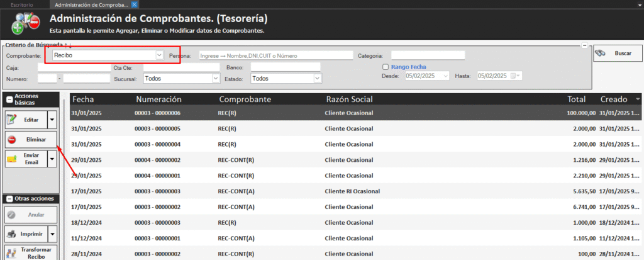Open the Comprobante dropdown showing Recibo
The image size is (644, 260).
tap(159, 55)
